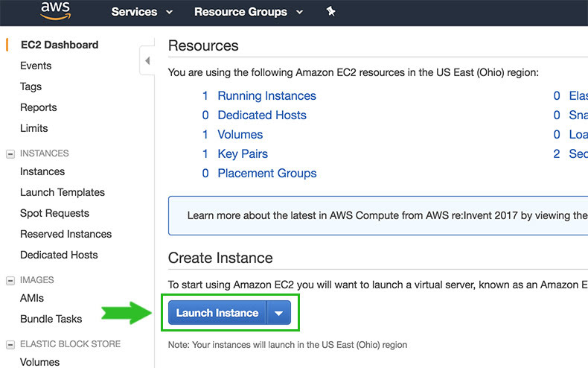588x368 pixels.
Task: Open Launch Templates in the sidebar
Action: 63,192
